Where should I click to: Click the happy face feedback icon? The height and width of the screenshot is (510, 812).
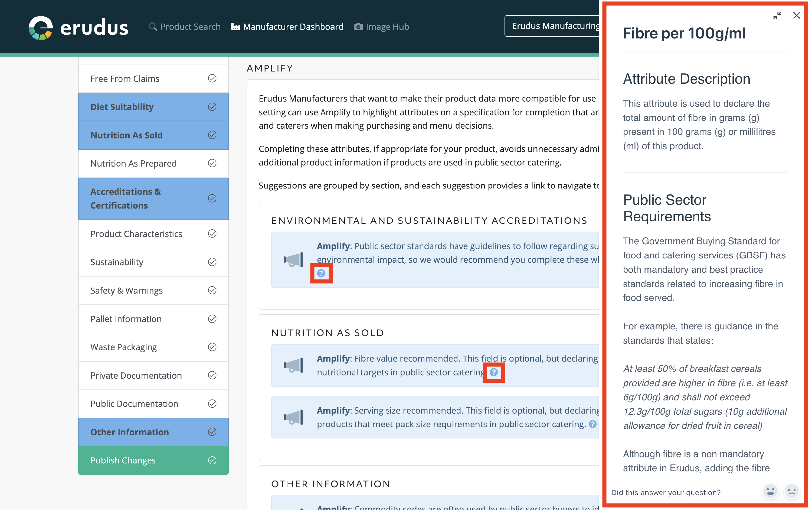pyautogui.click(x=770, y=491)
